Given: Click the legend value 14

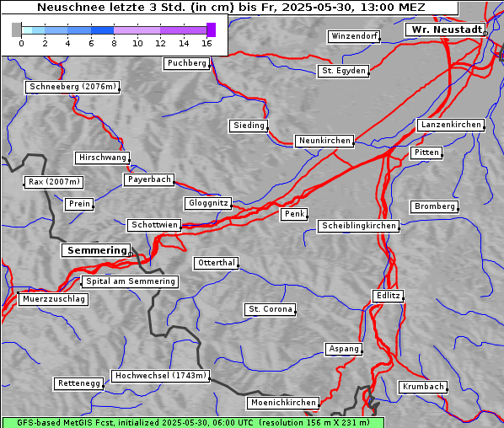Looking at the screenshot, I should [x=184, y=43].
